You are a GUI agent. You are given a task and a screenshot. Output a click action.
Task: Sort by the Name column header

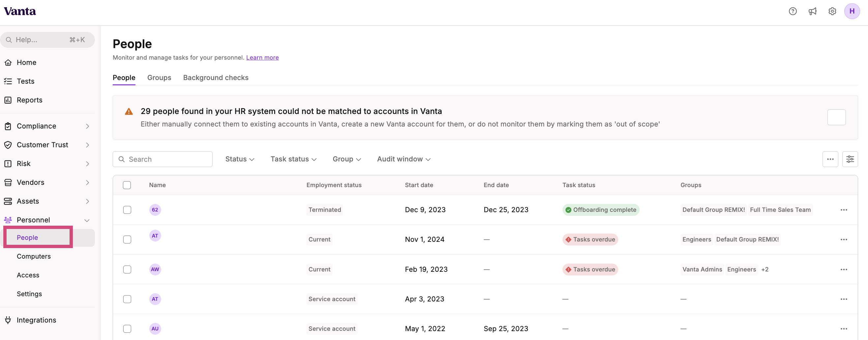[158, 185]
